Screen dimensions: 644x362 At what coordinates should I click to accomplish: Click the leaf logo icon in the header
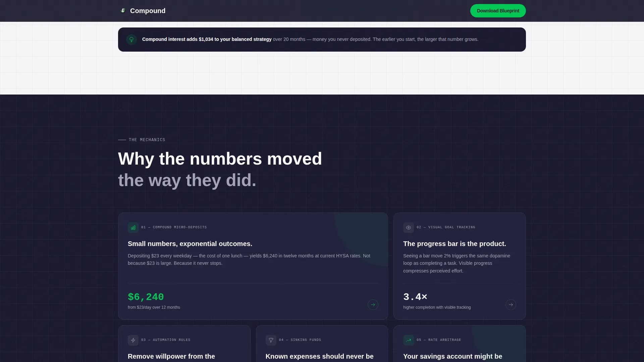[123, 10]
